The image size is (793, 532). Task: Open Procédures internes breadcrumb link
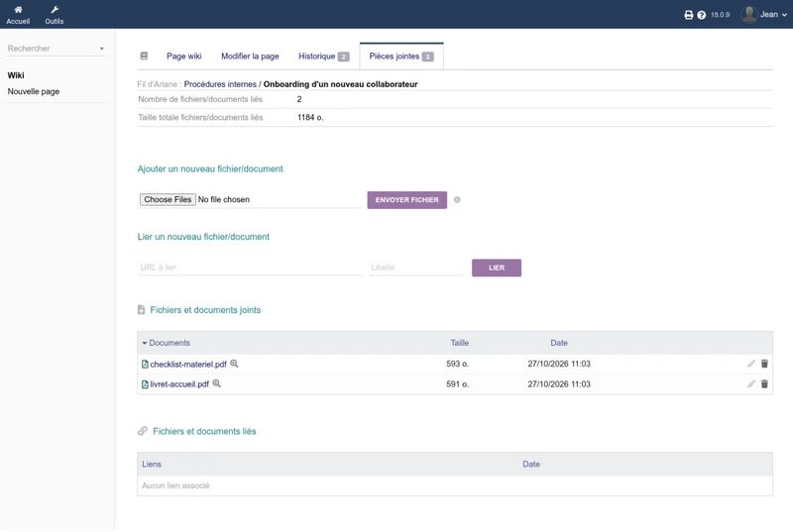pyautogui.click(x=220, y=84)
